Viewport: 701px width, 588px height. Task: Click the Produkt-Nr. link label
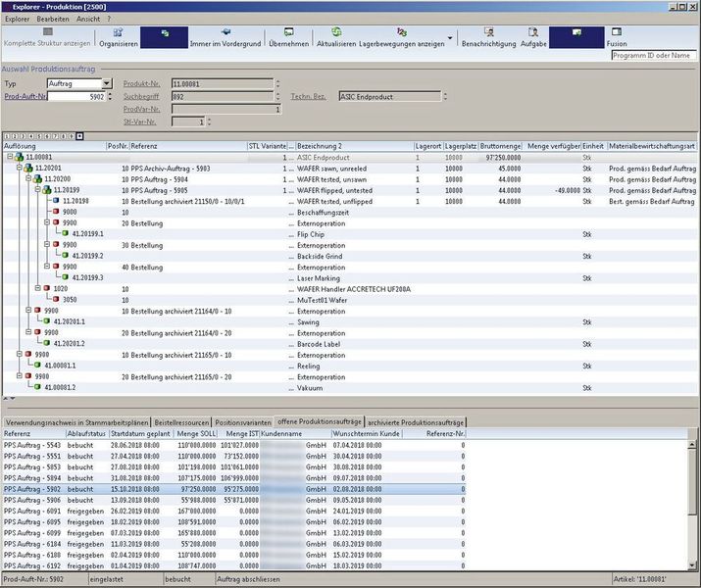(x=141, y=84)
